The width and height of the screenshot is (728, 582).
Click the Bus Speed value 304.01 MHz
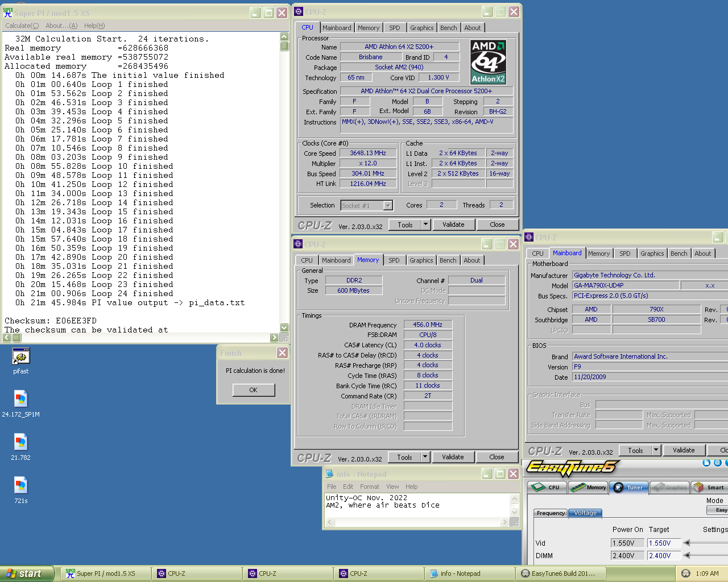tap(368, 173)
